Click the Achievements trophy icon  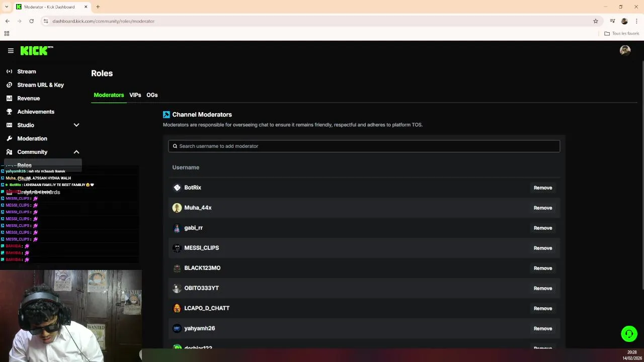9,112
